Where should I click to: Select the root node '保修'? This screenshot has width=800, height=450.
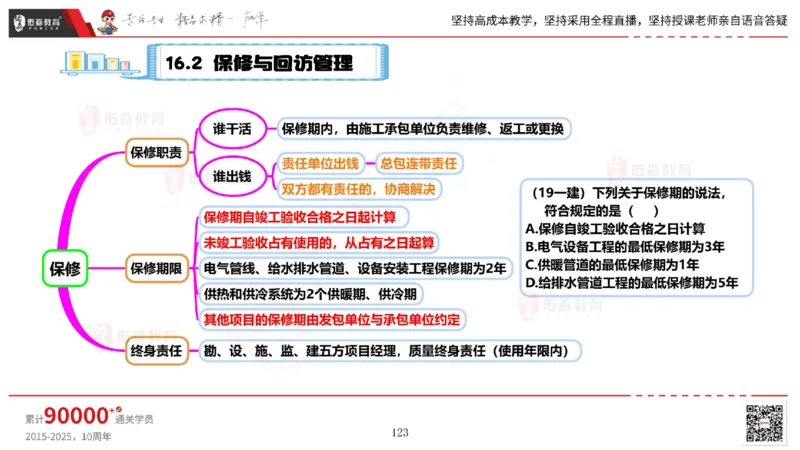(x=65, y=268)
